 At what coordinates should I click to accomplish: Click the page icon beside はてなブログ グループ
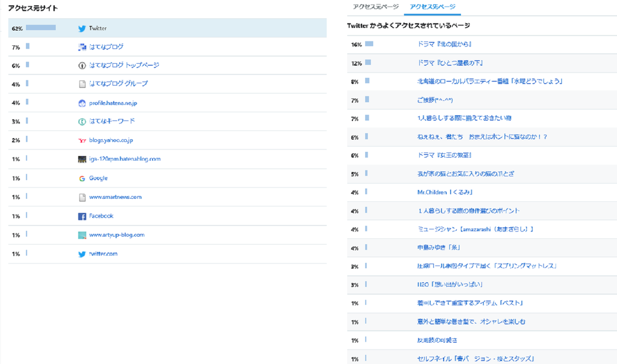tap(82, 84)
